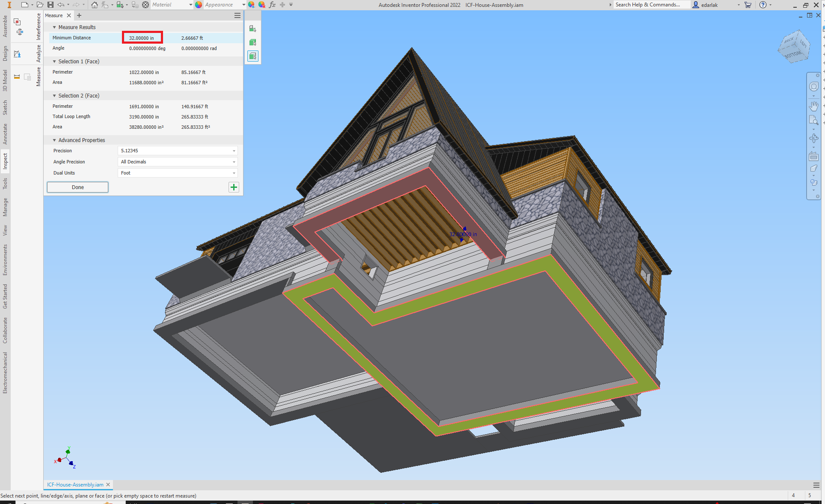Image resolution: width=825 pixels, height=504 pixels.
Task: Open Angle Precision dropdown
Action: coord(178,162)
